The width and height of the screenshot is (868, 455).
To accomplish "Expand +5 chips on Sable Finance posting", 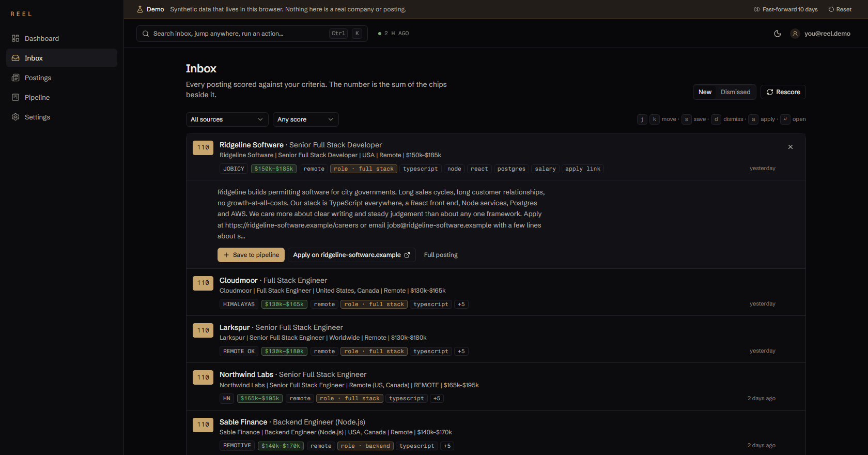I will pos(447,446).
